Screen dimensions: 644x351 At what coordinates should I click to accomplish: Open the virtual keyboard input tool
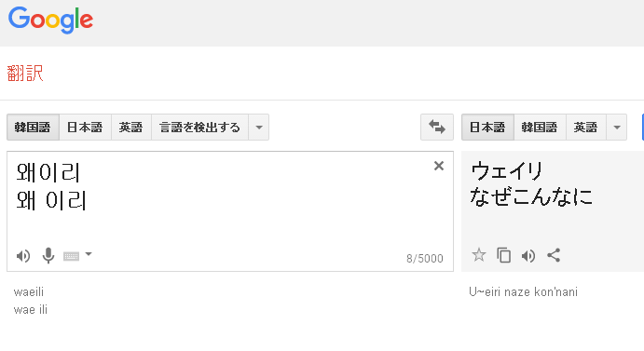pyautogui.click(x=71, y=257)
